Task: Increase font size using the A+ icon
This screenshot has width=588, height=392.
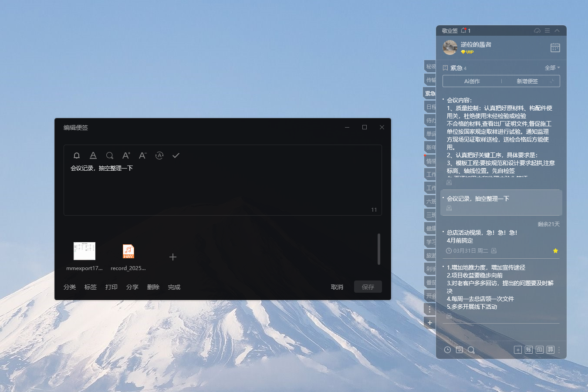Action: click(x=126, y=155)
